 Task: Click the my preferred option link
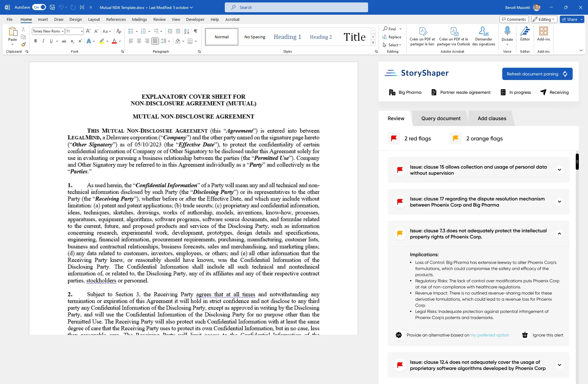[x=489, y=335]
